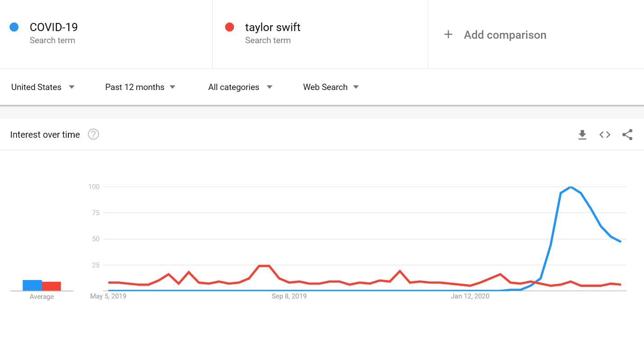644x339 pixels.
Task: Download the interest over time data
Action: (582, 135)
